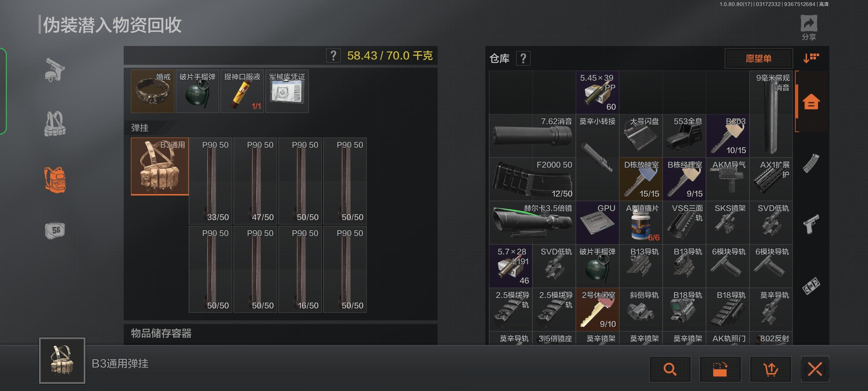The height and width of the screenshot is (391, 868).
Task: Open the weapons and gear tab in the left sidebar
Action: click(x=55, y=70)
